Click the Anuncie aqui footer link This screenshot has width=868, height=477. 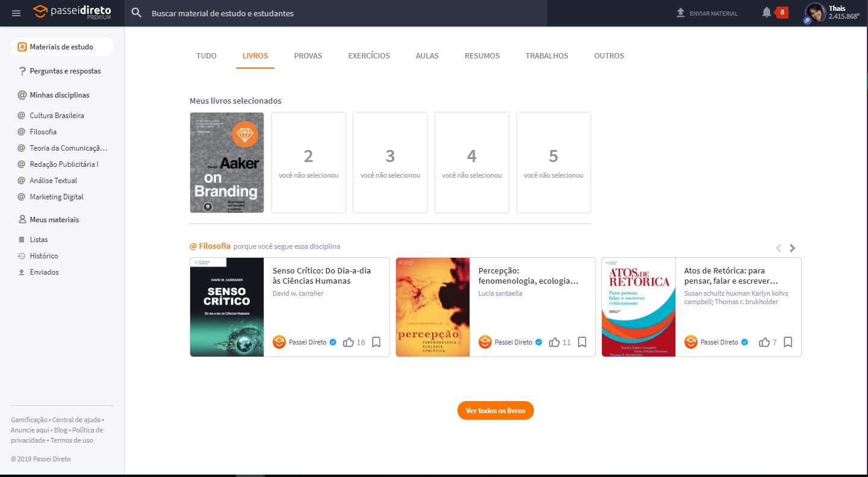pyautogui.click(x=30, y=430)
